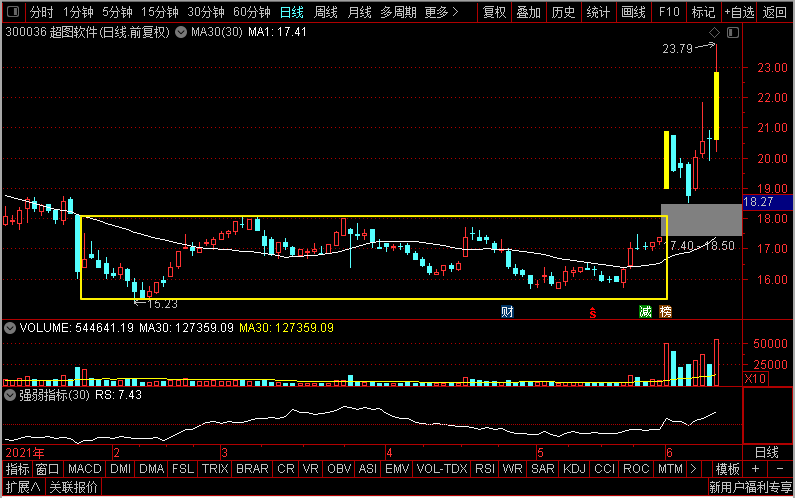Click the 财 financial event marker
795x498 pixels.
[507, 312]
